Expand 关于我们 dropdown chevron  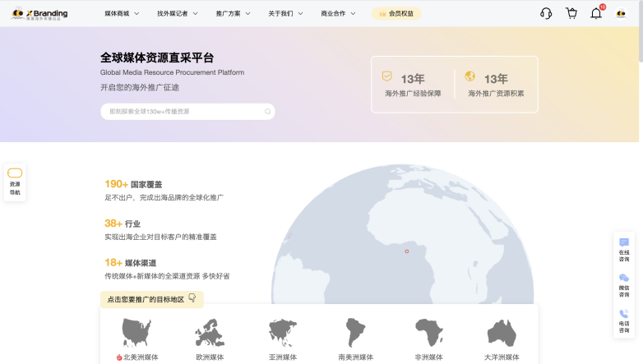coord(300,13)
